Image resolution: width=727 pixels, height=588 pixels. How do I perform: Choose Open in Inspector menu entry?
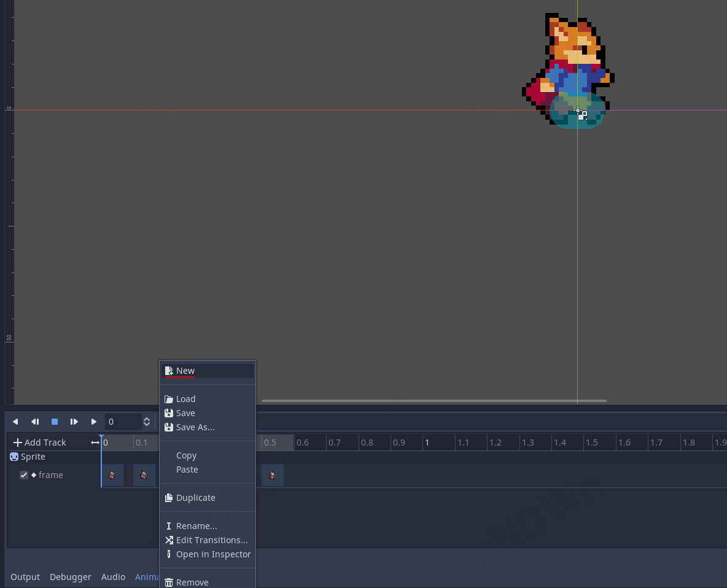[x=208, y=554]
